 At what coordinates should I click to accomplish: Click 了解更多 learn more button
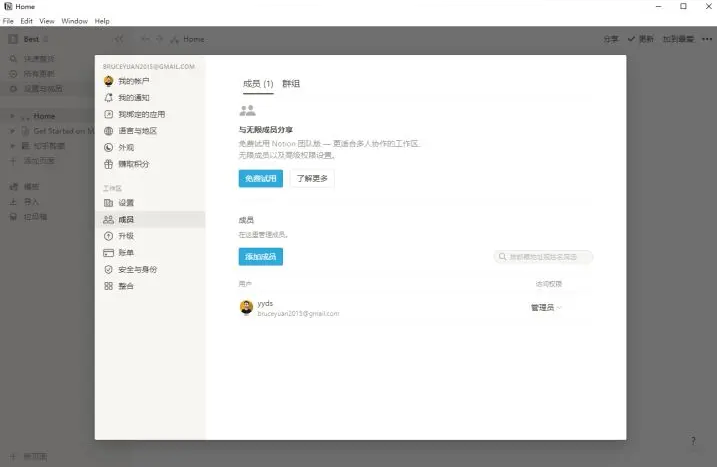(x=312, y=178)
